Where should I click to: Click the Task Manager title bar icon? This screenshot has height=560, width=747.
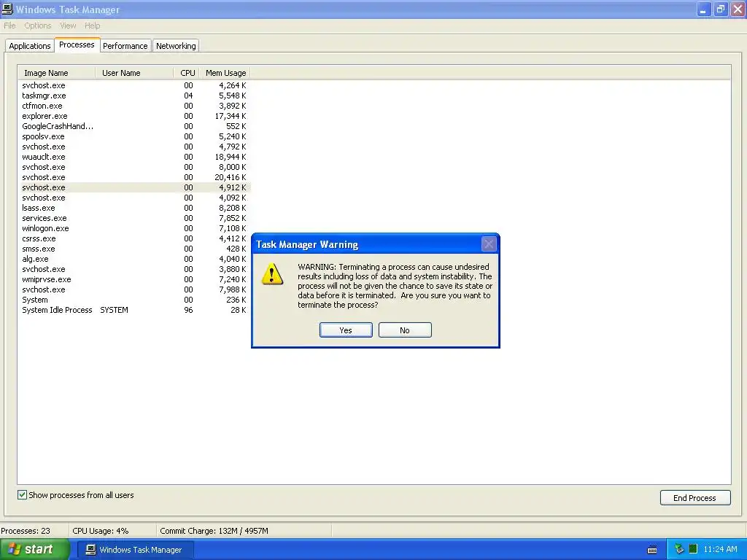coord(7,9)
